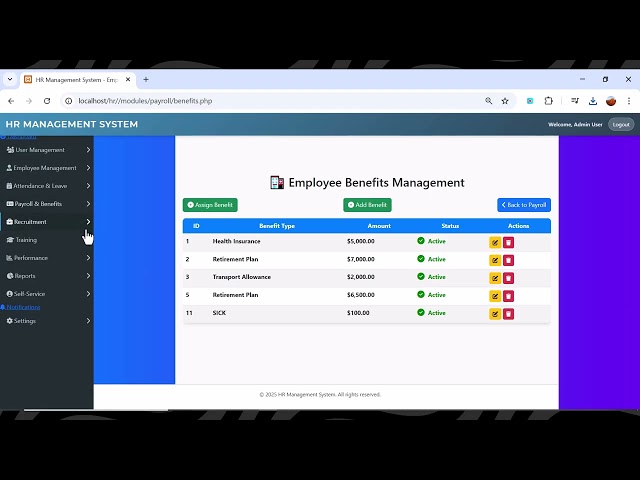Image resolution: width=640 pixels, height=480 pixels.
Task: Click the address bar URL
Action: (x=145, y=101)
